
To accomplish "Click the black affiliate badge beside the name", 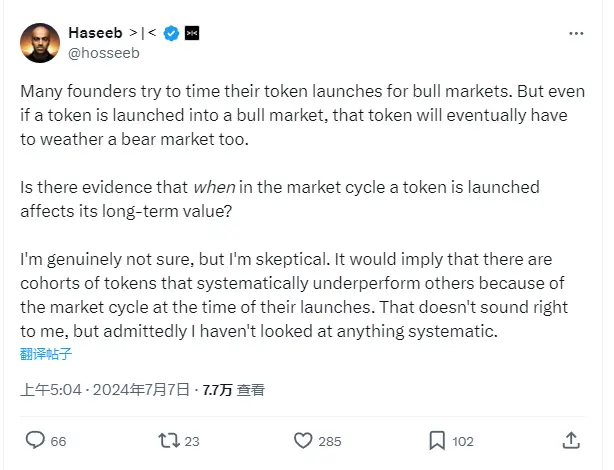I will 192,34.
